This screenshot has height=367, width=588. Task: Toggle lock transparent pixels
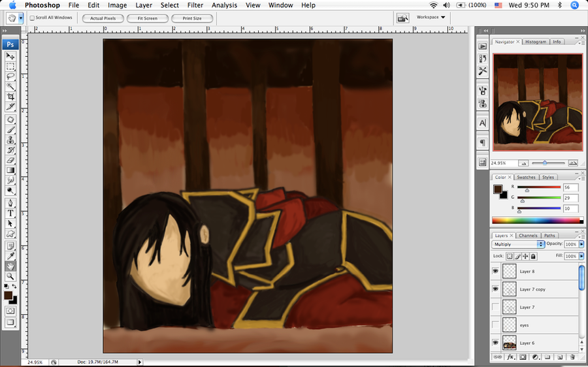tap(510, 257)
